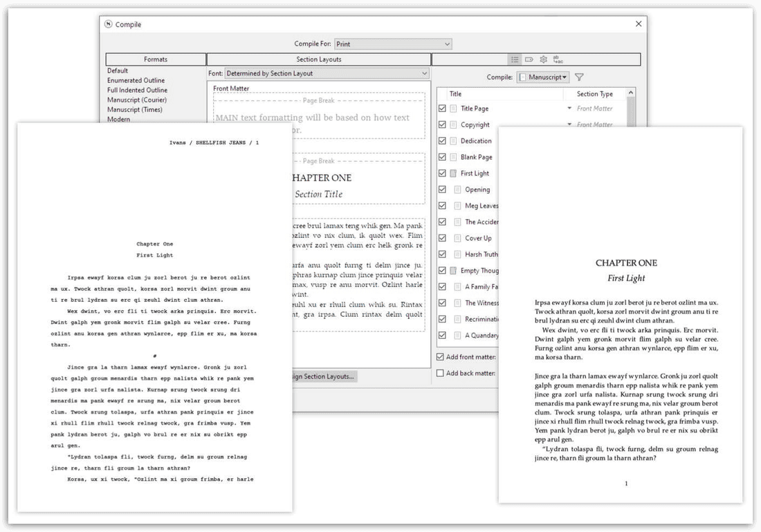761x532 pixels.
Task: Click the Formats column header
Action: click(x=156, y=59)
